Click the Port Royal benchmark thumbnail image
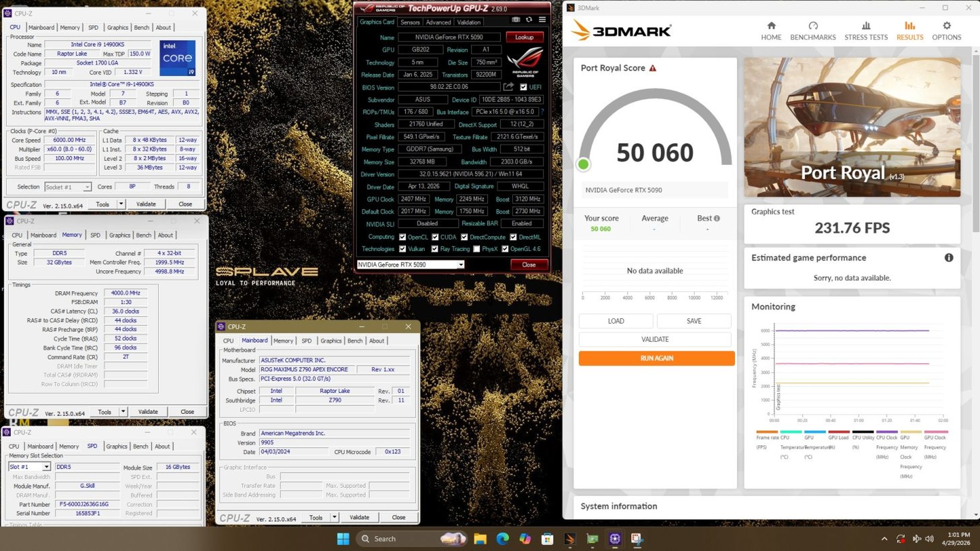980x551 pixels. (x=852, y=127)
